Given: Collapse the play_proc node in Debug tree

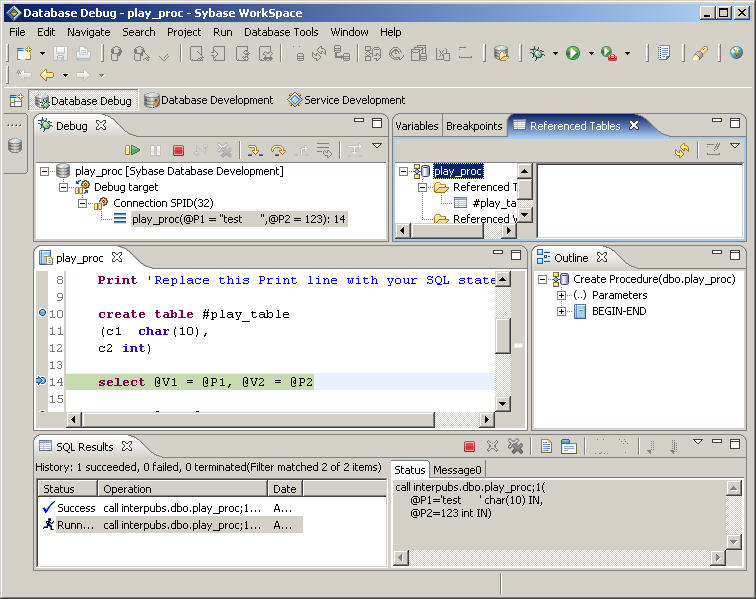Looking at the screenshot, I should click(x=44, y=171).
